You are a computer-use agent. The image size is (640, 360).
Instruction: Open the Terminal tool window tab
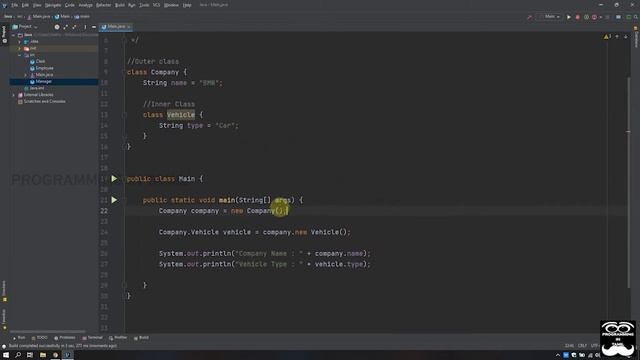93,338
